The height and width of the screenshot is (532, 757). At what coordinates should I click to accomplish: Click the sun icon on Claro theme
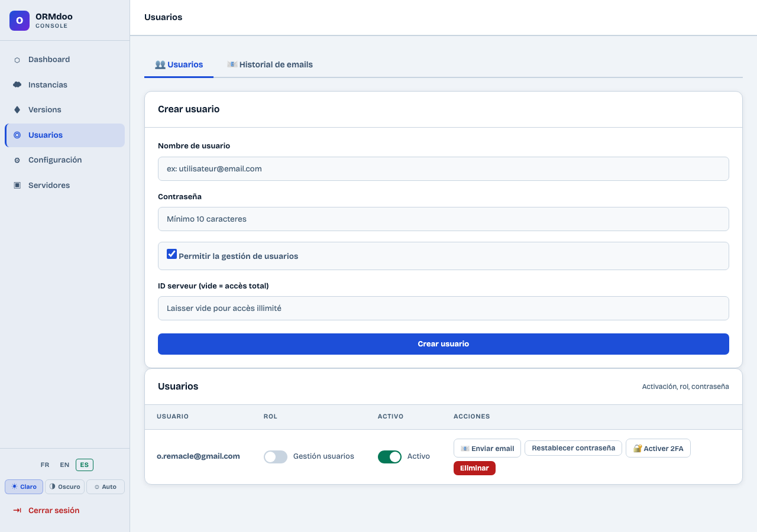coord(14,486)
